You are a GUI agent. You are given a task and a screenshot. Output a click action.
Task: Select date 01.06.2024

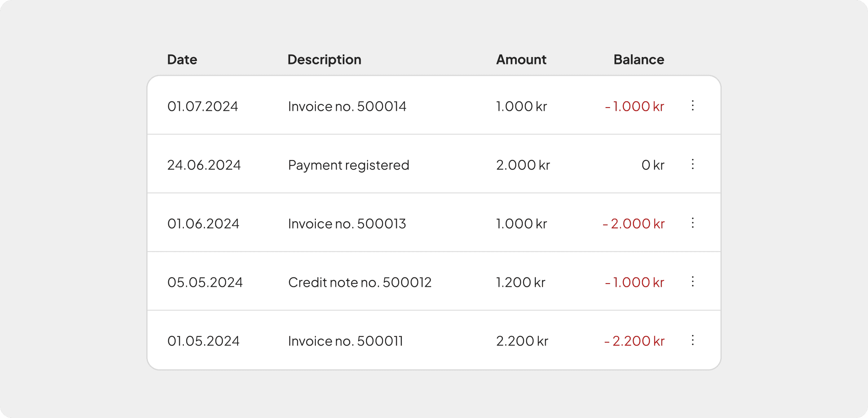pyautogui.click(x=203, y=224)
